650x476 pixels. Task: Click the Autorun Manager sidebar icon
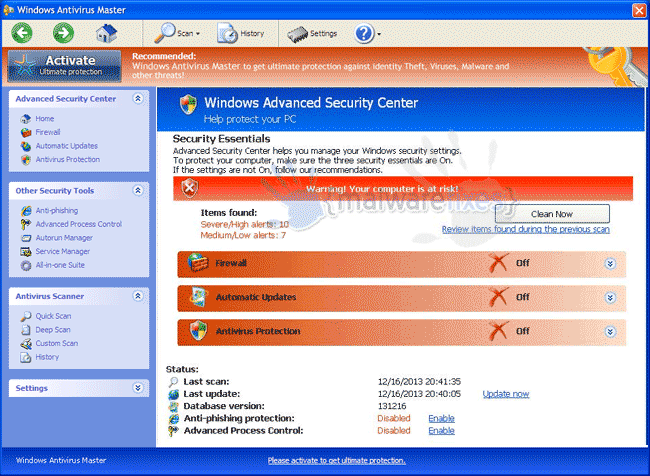(x=26, y=238)
